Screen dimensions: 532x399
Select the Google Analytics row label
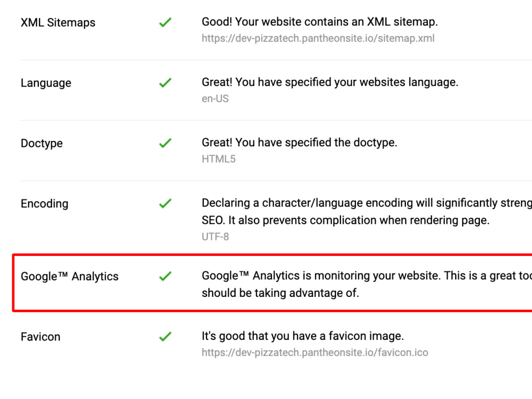70,277
